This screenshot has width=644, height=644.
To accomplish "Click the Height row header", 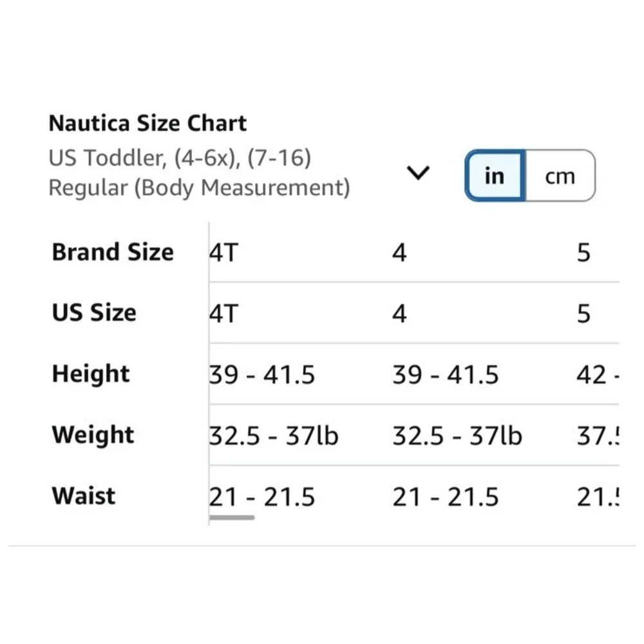I will tap(90, 374).
